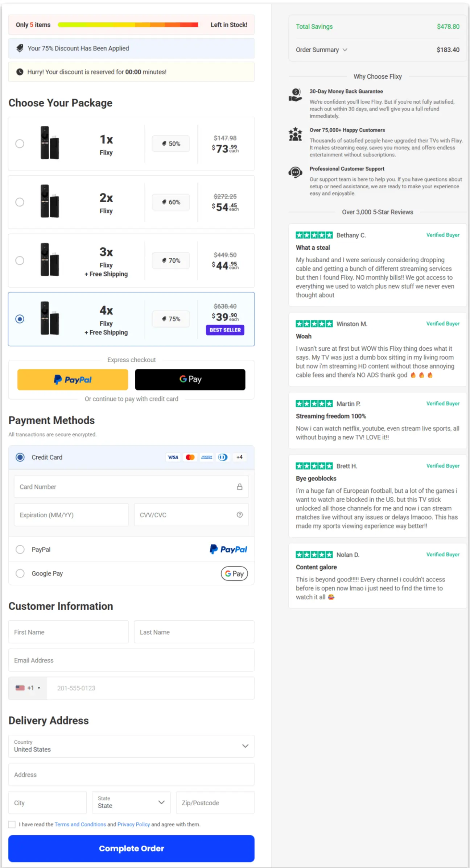
Task: Click the Card Number field
Action: click(x=131, y=487)
